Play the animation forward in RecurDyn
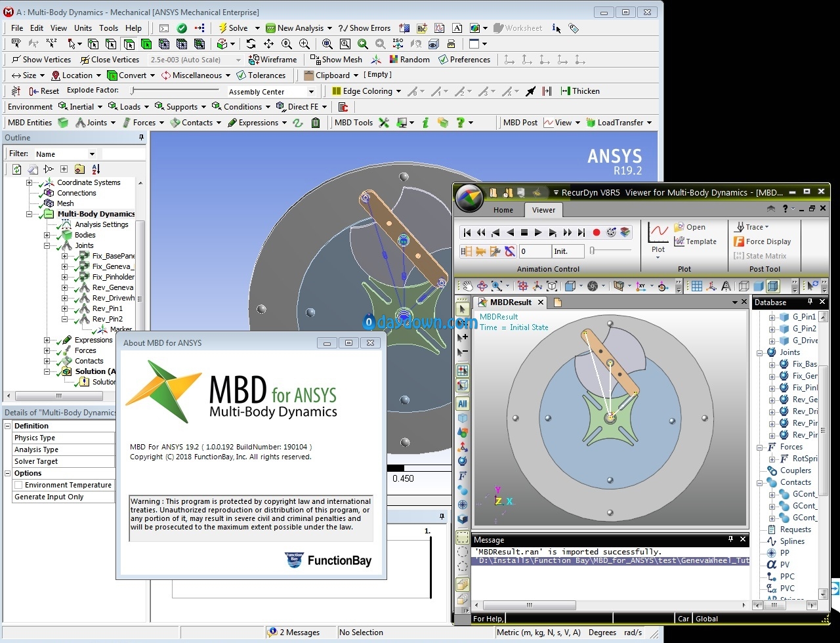The width and height of the screenshot is (840, 643). (x=538, y=232)
